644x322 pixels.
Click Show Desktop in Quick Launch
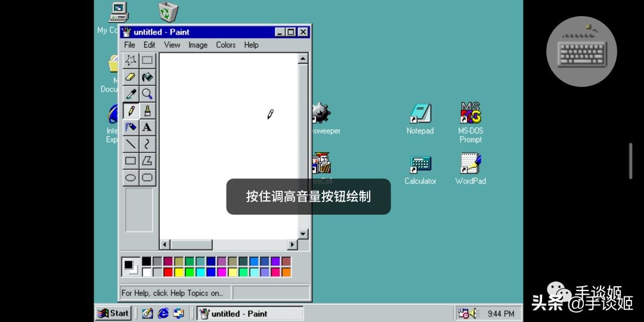(147, 314)
